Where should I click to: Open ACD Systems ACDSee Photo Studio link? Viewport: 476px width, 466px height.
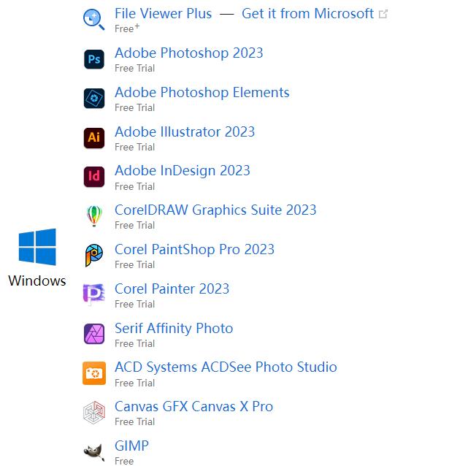[x=226, y=367]
